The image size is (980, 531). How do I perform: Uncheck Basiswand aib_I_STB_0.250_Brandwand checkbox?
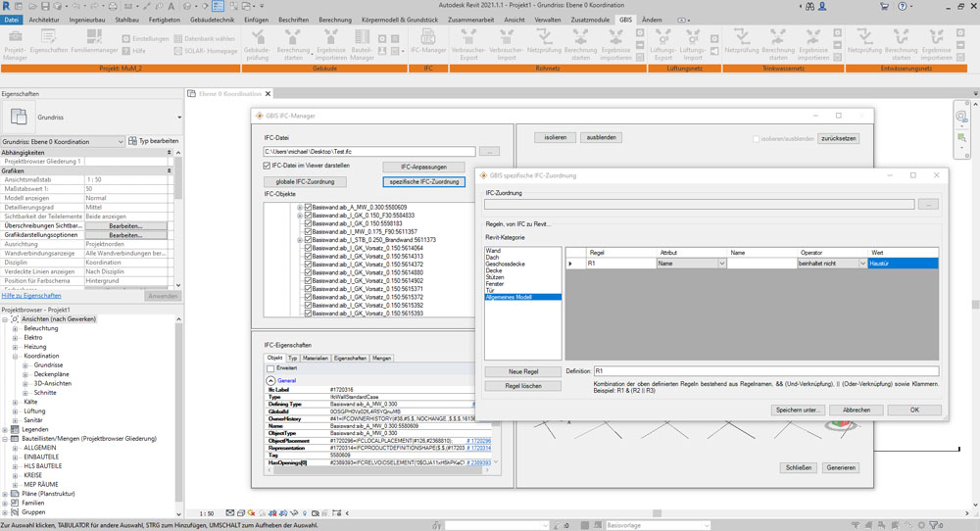click(308, 239)
